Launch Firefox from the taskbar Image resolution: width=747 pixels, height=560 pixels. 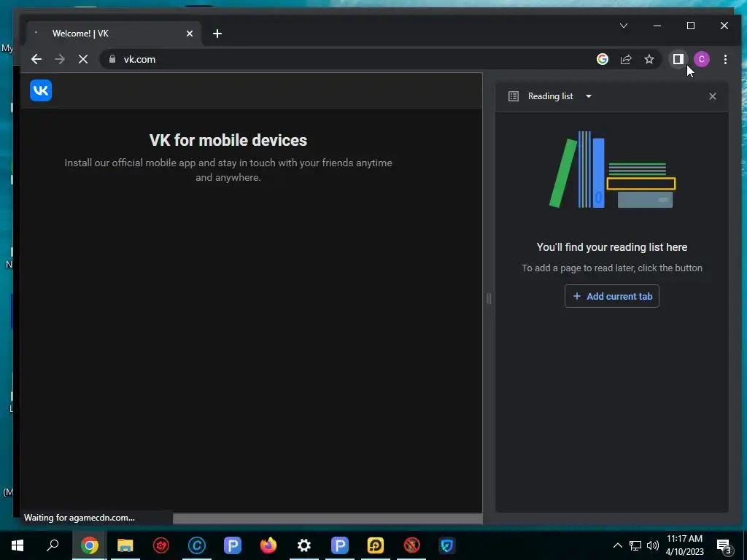click(x=268, y=545)
